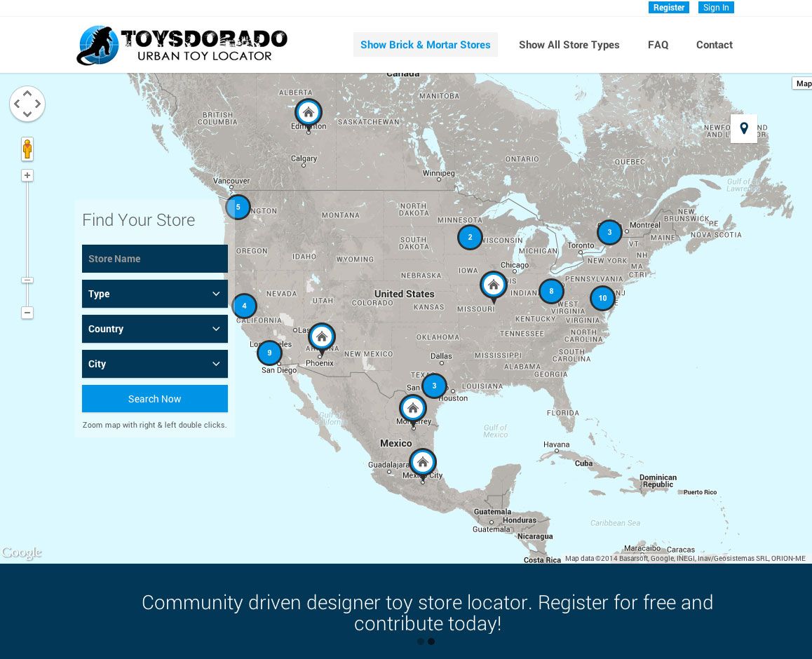Click the black location pin near Newfoundland

point(743,128)
